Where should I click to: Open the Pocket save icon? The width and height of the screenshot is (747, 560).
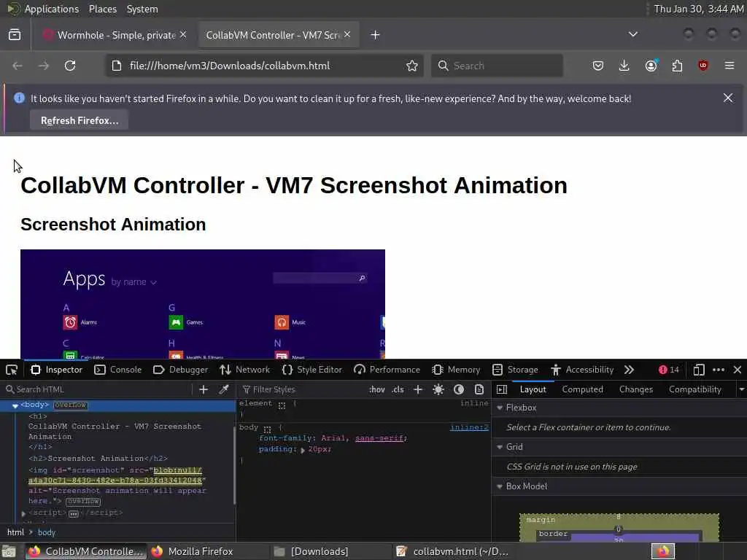click(x=598, y=66)
